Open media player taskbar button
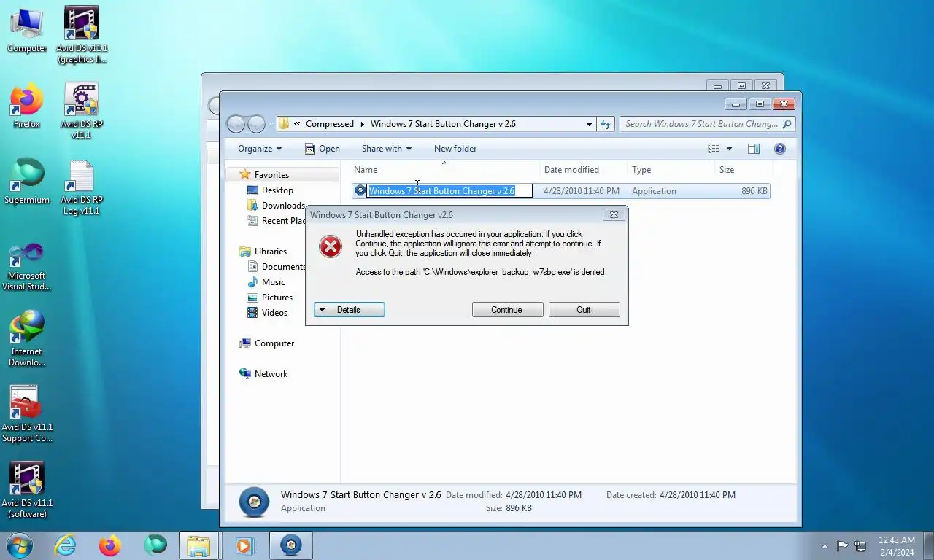Viewport: 934px width, 560px height. click(244, 545)
